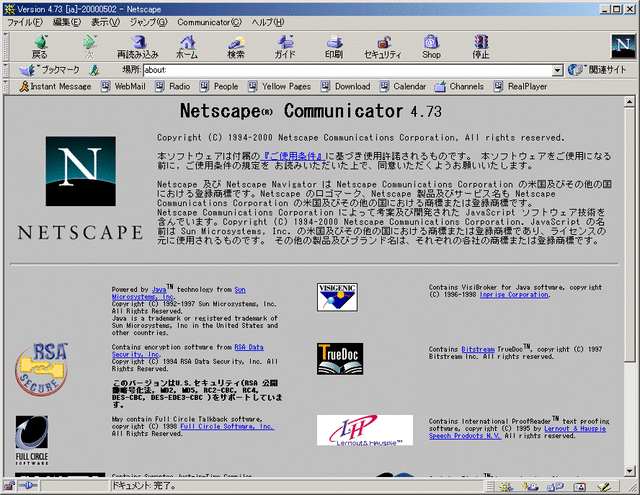
Task: Follow the ご使用条件 license terms link
Action: (293, 156)
